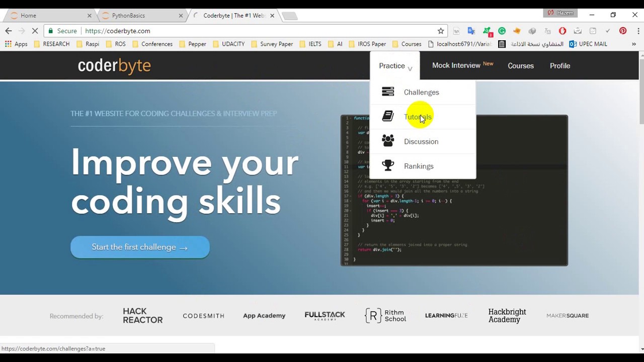The height and width of the screenshot is (362, 644).
Task: Click the code editor preview image
Action: click(454, 191)
